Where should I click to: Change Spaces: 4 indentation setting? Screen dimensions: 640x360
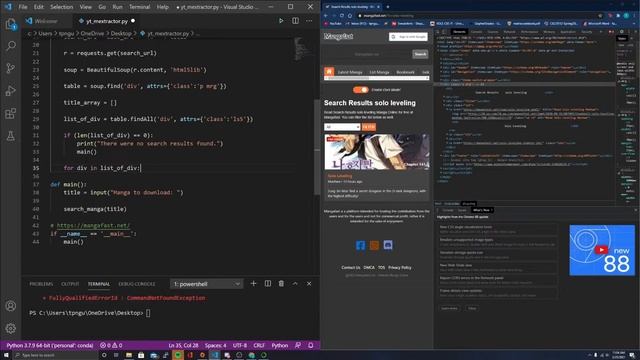pos(215,345)
